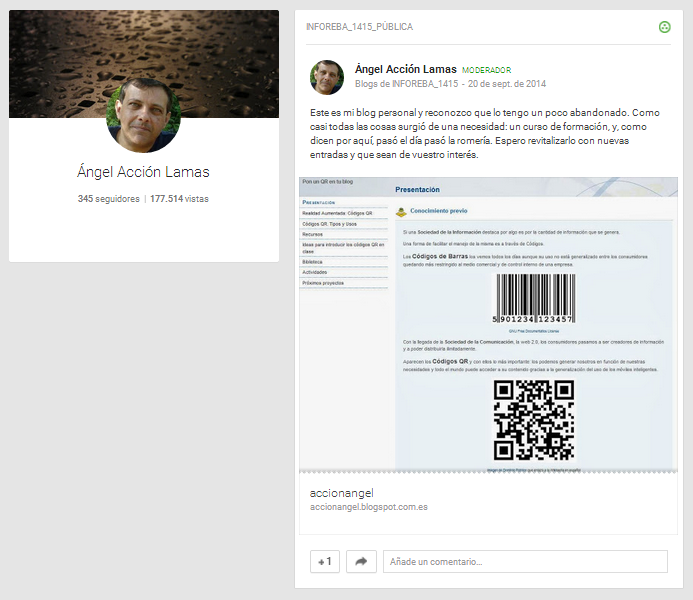
Task: Click the QR code in the blog preview
Action: tap(534, 420)
